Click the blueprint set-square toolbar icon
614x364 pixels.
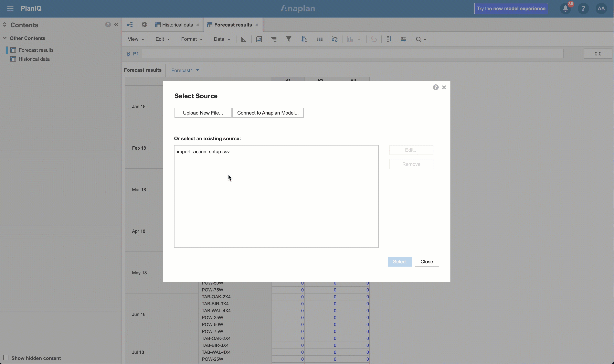243,39
